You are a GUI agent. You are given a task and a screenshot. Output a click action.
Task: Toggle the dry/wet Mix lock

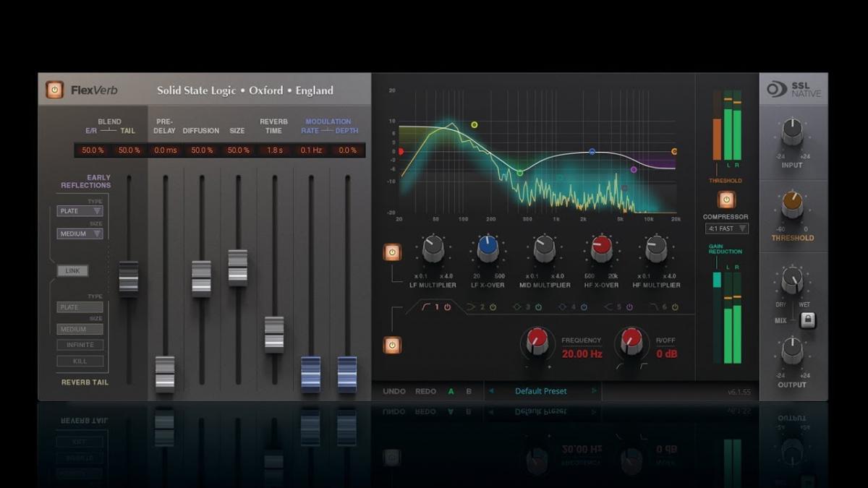pos(807,320)
